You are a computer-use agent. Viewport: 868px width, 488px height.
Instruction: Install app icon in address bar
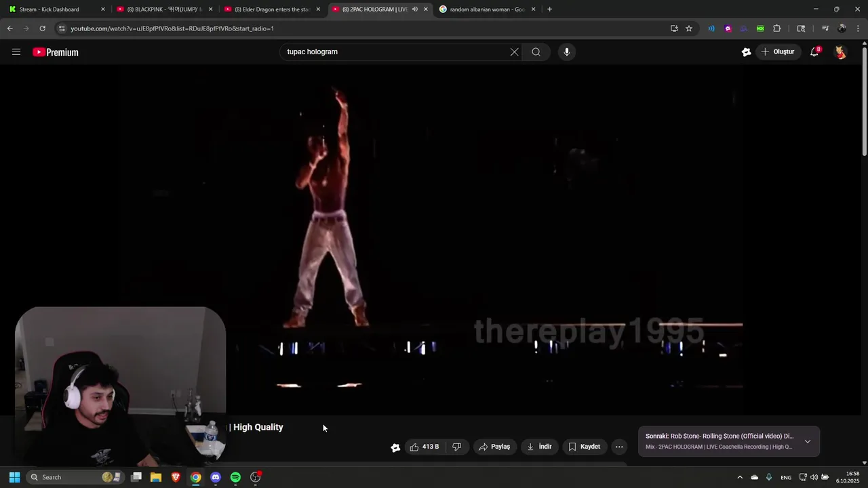tap(674, 28)
